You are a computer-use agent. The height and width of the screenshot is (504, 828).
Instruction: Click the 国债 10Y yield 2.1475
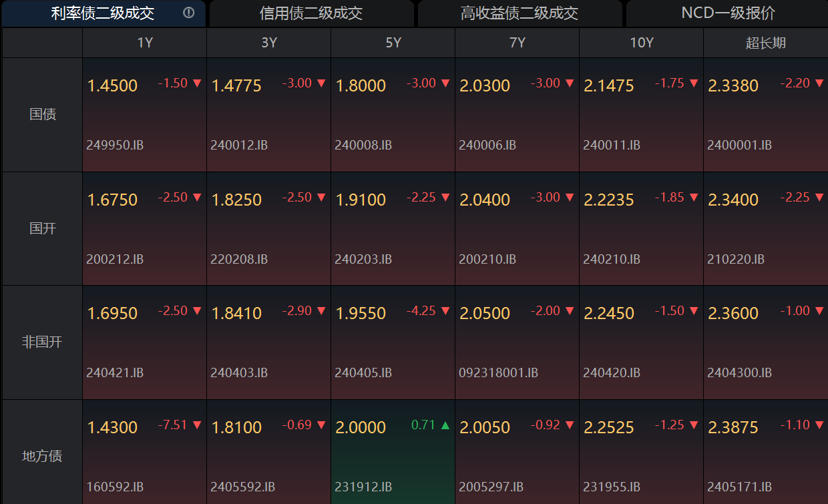click(x=609, y=85)
